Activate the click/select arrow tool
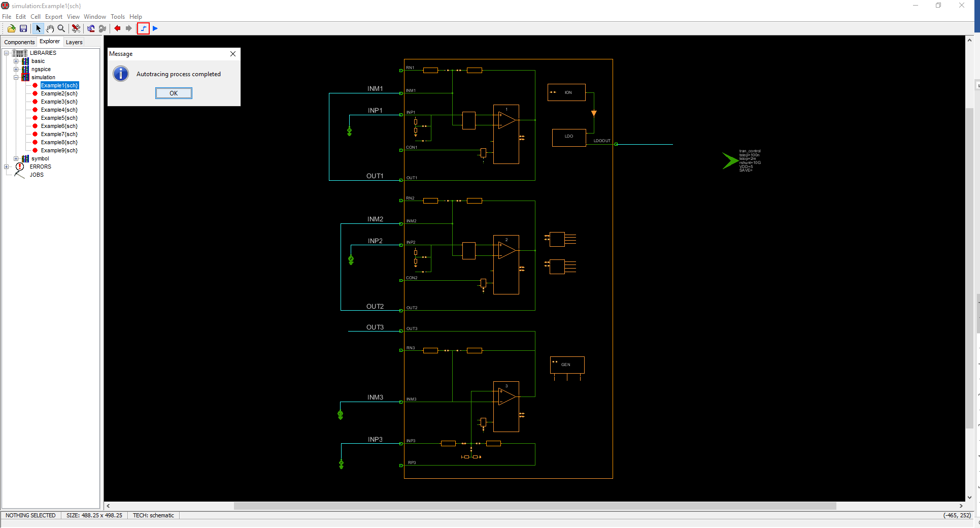The image size is (980, 528). [38, 28]
